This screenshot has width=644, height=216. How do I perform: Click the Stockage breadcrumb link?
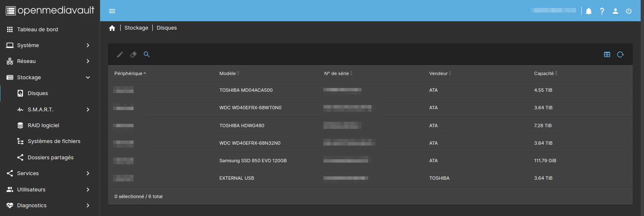coord(136,28)
